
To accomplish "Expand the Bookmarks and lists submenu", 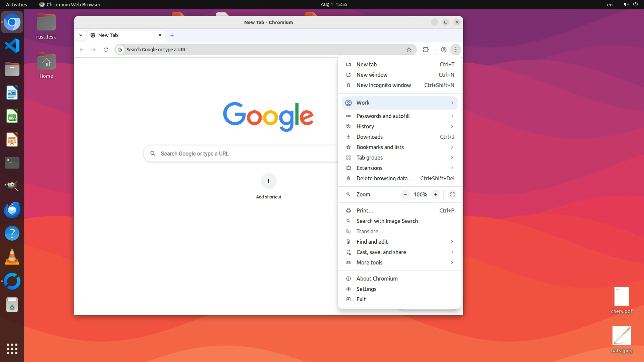I will point(399,147).
